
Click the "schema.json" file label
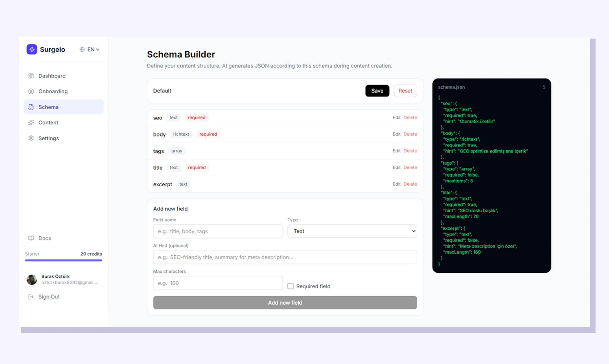451,87
